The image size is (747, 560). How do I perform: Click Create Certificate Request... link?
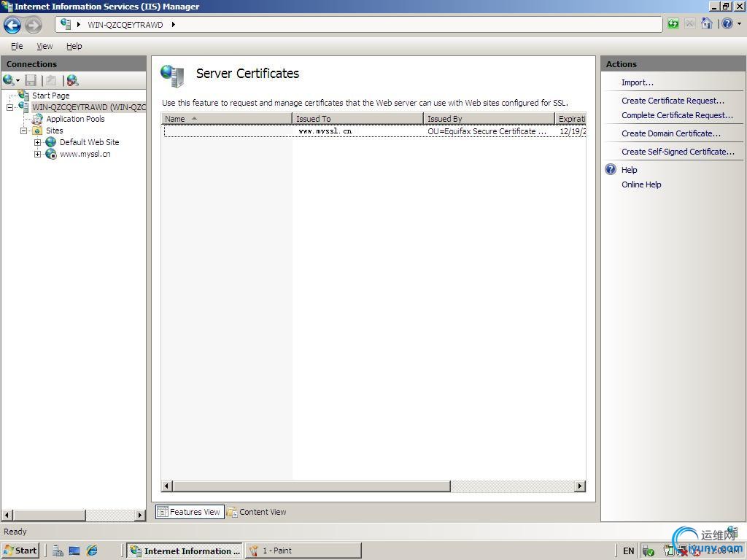(x=673, y=101)
